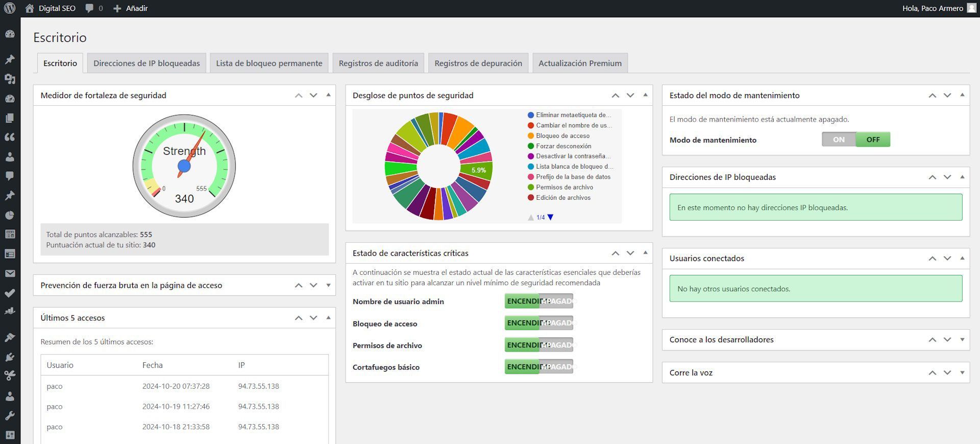Image resolution: width=980 pixels, height=444 pixels.
Task: Expand Prevención de fuerza bruta panel
Action: pyautogui.click(x=328, y=285)
